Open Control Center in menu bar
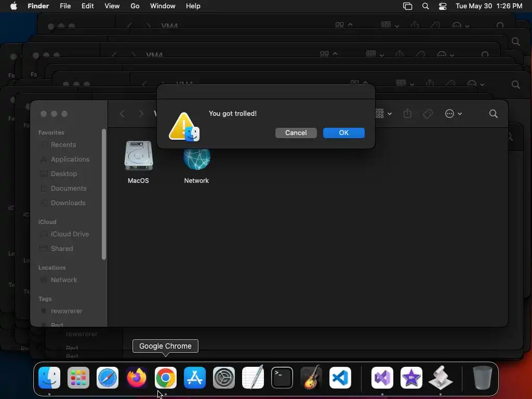 443,6
